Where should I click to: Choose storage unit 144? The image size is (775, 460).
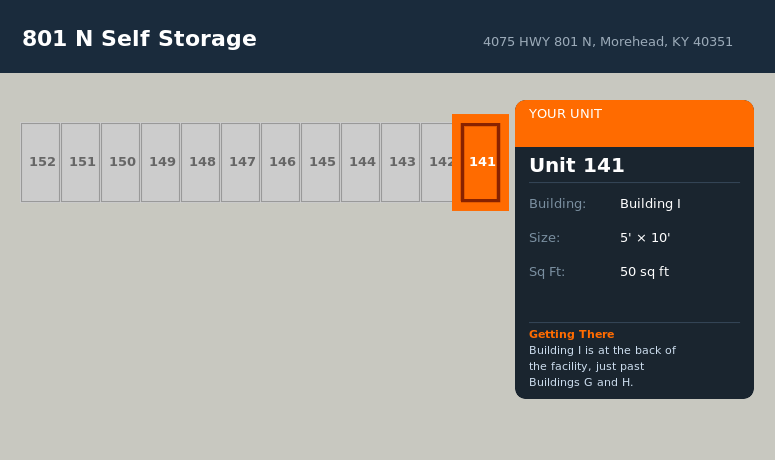tap(361, 162)
